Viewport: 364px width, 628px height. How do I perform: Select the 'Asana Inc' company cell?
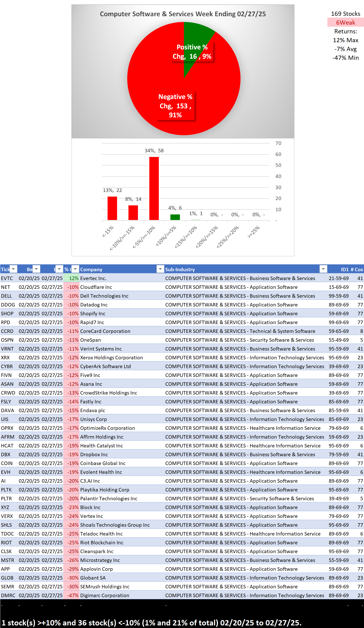tap(122, 384)
